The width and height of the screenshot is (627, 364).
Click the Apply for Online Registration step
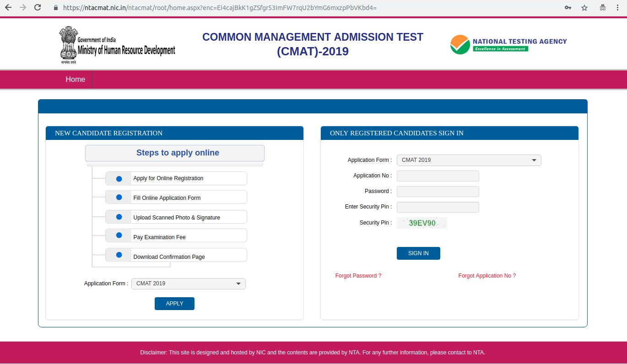coord(176,178)
